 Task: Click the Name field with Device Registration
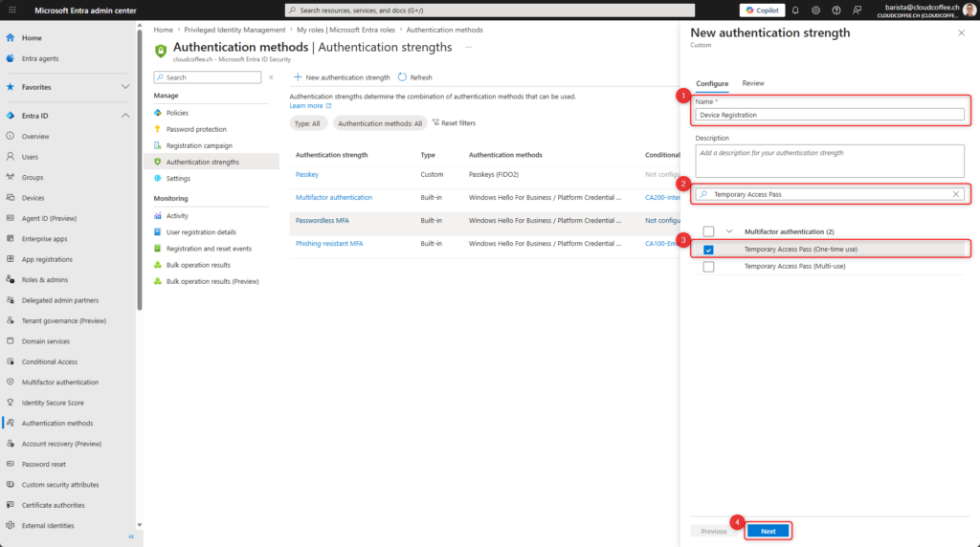[x=830, y=115]
